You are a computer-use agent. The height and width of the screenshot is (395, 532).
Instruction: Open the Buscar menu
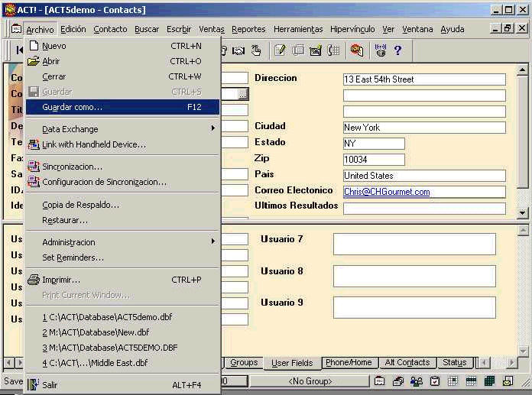(147, 29)
